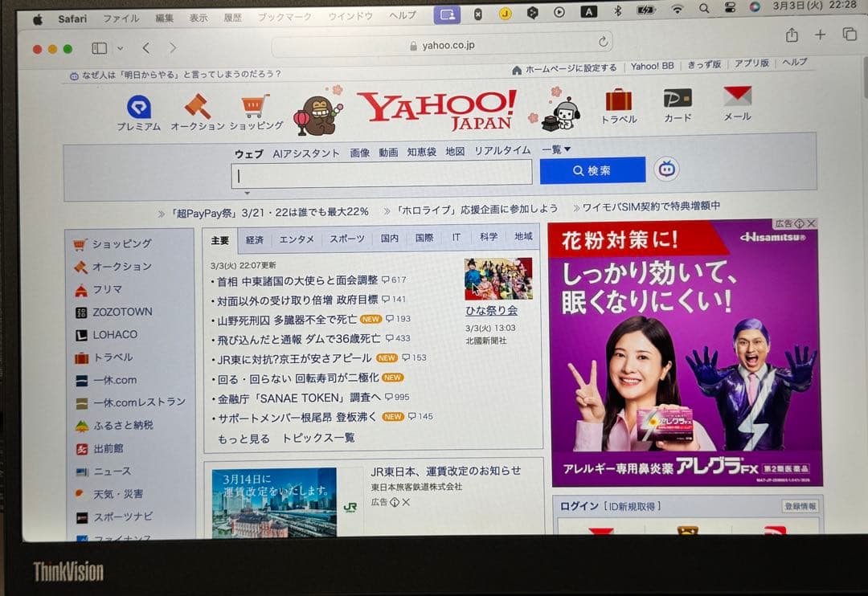Open Safari 編集 menu
868x596 pixels.
[165, 18]
